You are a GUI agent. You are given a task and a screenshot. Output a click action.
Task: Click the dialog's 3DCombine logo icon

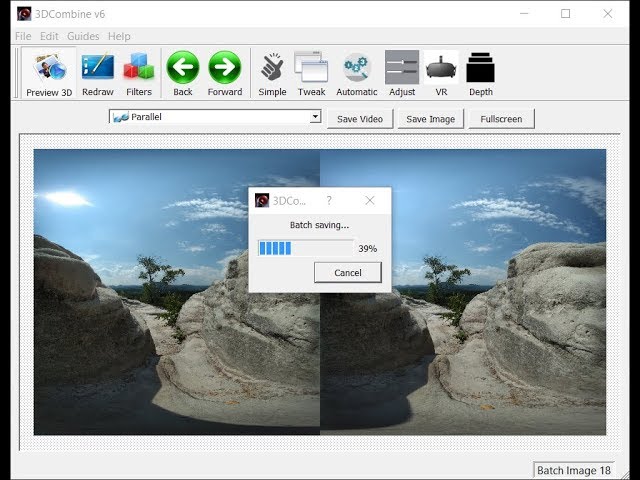click(x=262, y=200)
